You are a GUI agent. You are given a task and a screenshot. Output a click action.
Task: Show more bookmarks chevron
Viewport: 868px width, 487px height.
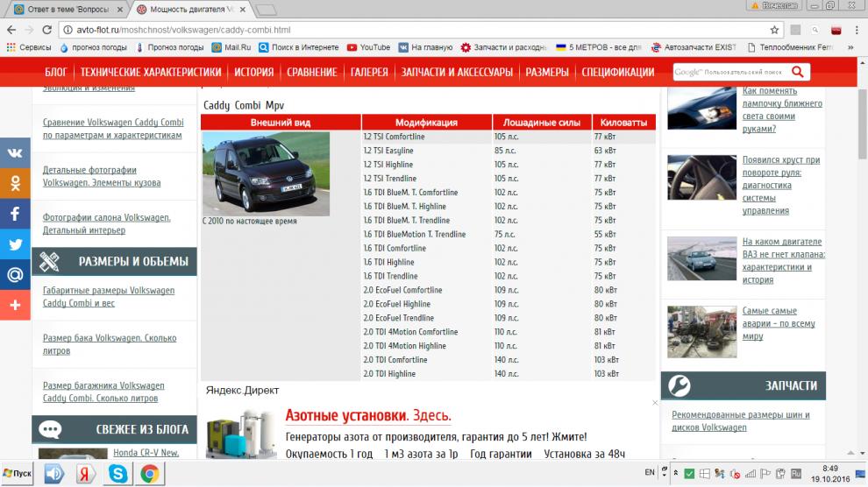pos(850,47)
